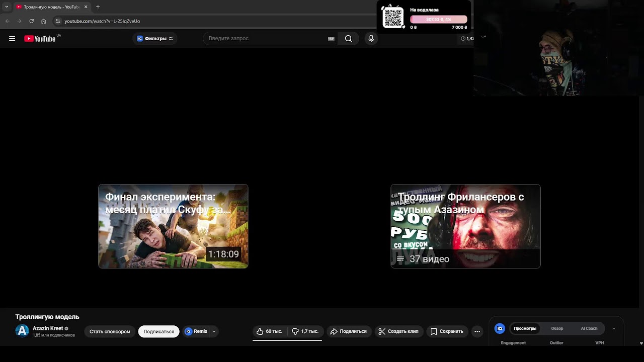Open the Azazin Kreet channel name link
644x362 pixels.
[48, 328]
